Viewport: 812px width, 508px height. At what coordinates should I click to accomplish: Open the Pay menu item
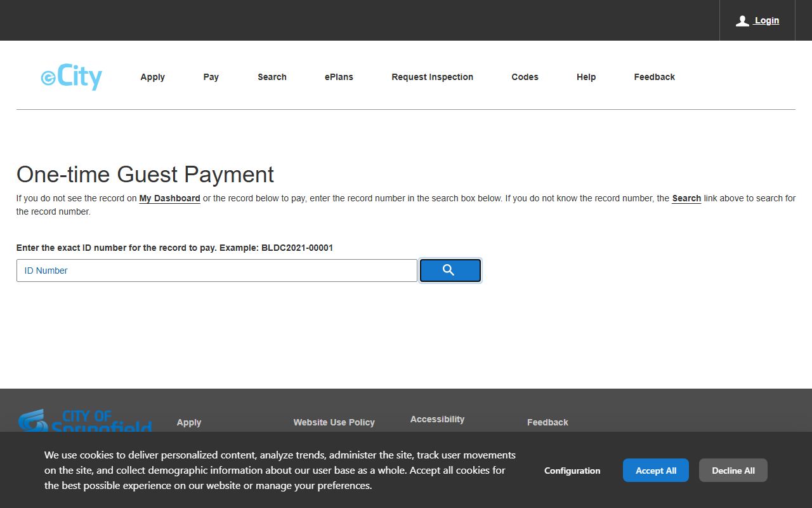pos(211,77)
